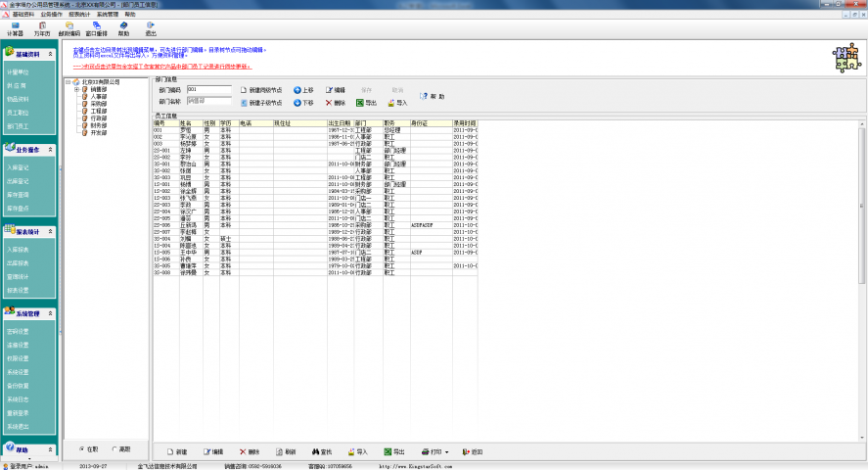
Task: Select the 在职 radio button
Action: click(82, 448)
